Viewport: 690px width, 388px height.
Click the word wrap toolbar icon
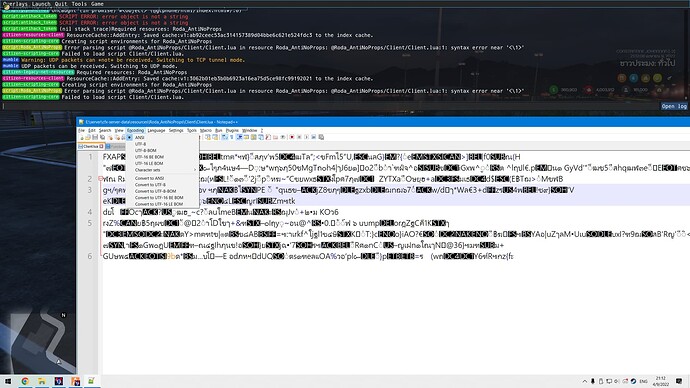coord(239,137)
